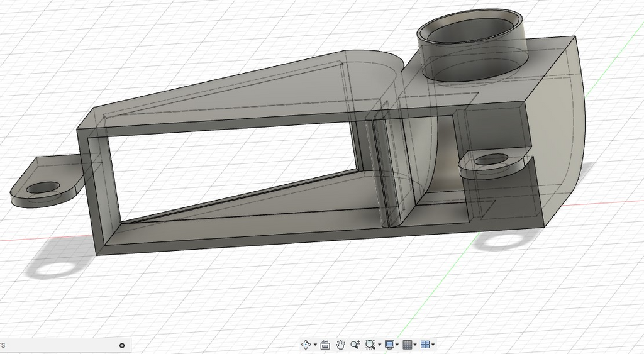Activate the Orbit navigation tool
This screenshot has height=354, width=644.
[x=306, y=345]
